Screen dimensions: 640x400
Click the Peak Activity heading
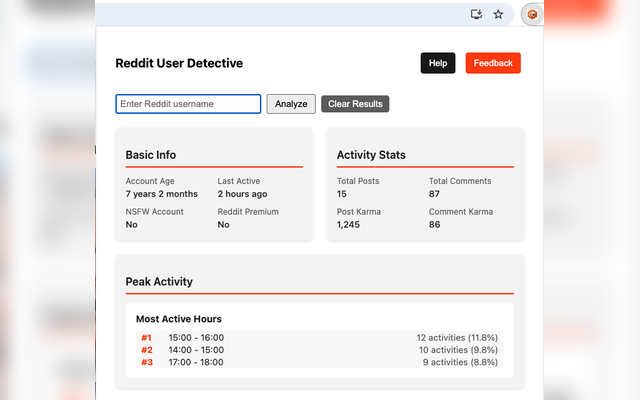159,282
